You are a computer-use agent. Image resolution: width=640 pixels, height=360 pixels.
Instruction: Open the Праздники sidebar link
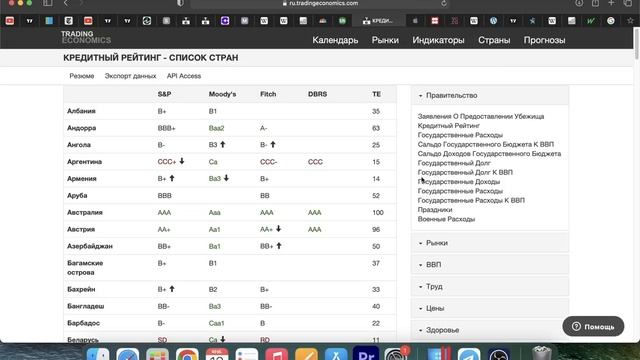tap(435, 210)
